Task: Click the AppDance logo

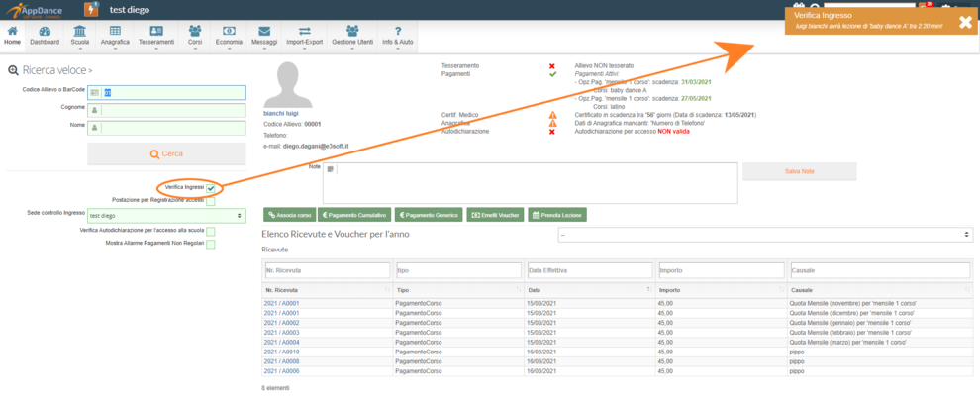Action: (x=32, y=9)
